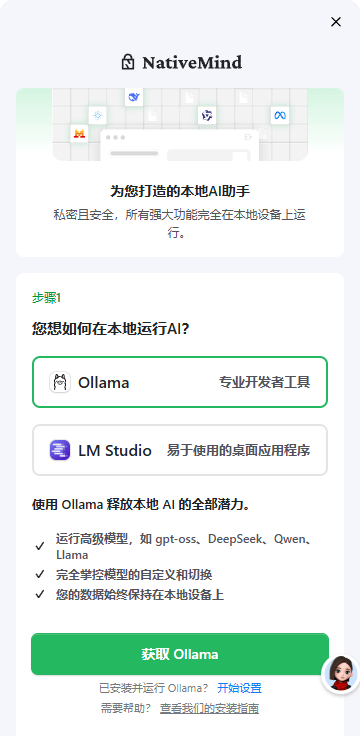Click the green 获取 Ollama button
This screenshot has width=360, height=736.
180,654
